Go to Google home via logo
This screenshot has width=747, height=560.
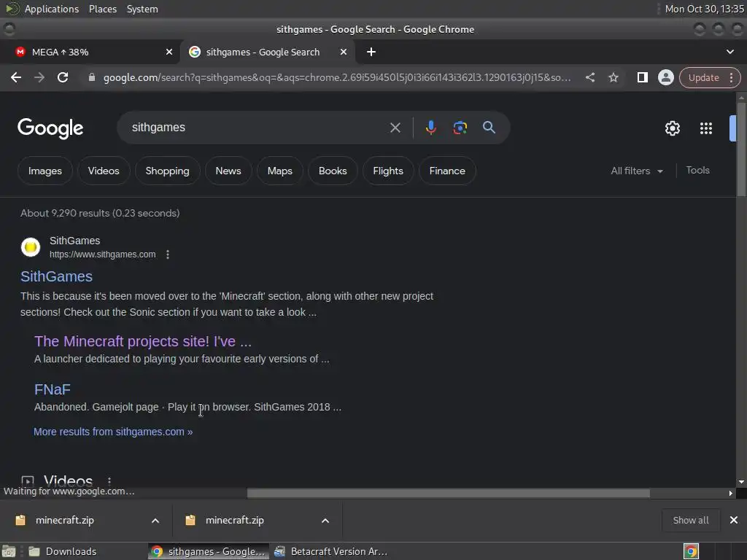(x=50, y=128)
